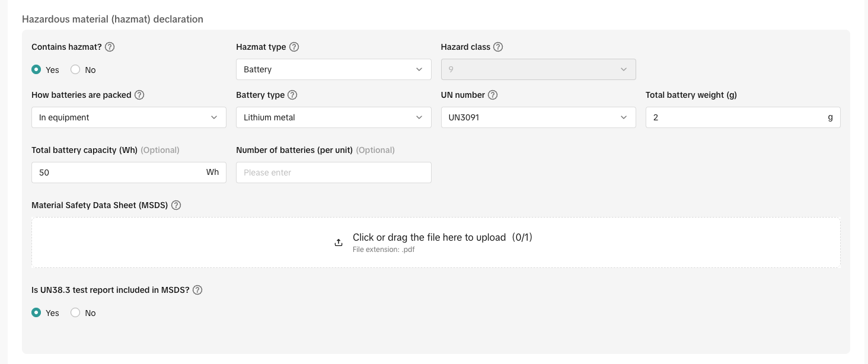Open the UN3091 UN number dropdown
868x364 pixels.
pyautogui.click(x=538, y=117)
